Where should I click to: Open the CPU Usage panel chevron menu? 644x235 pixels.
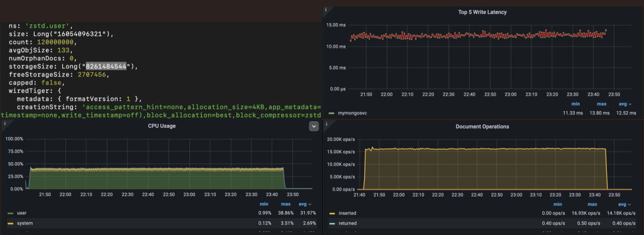314,126
